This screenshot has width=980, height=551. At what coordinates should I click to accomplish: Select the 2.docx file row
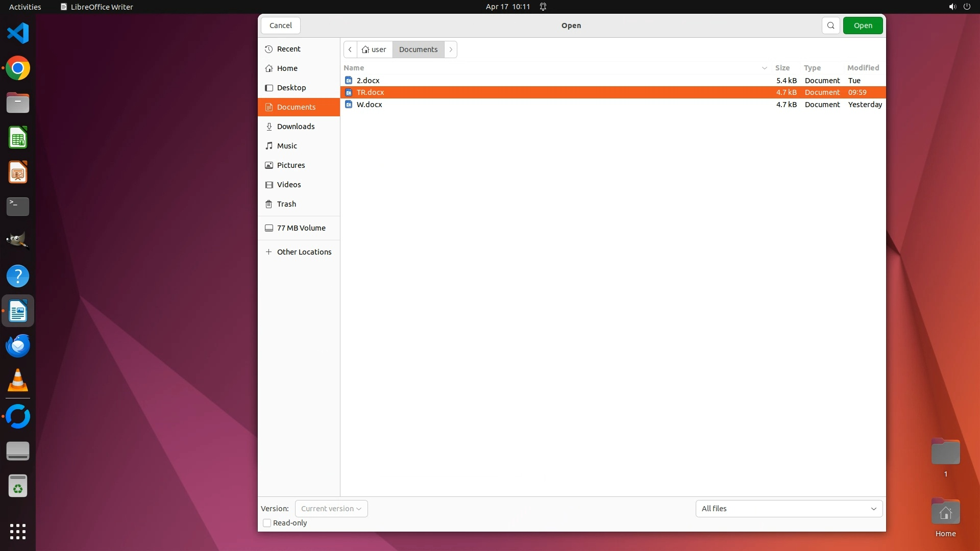tap(368, 81)
